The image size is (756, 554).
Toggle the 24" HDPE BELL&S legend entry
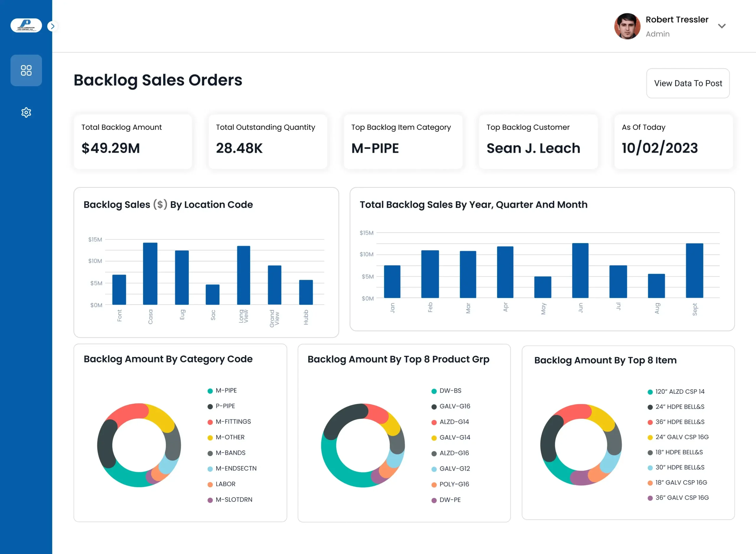point(676,407)
